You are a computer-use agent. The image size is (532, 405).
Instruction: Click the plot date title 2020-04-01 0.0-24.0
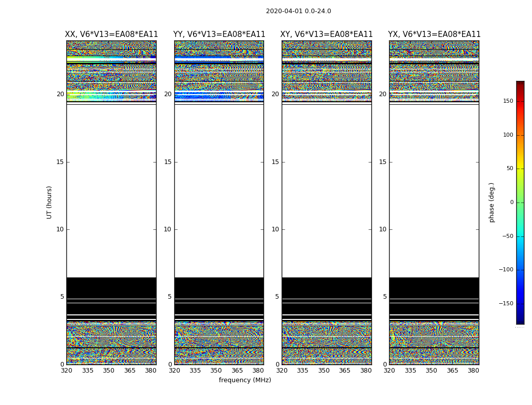[298, 11]
